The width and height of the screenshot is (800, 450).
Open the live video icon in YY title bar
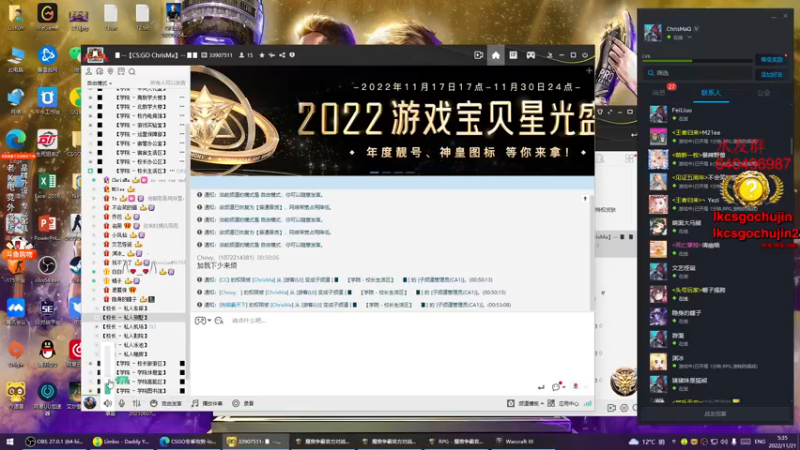(478, 55)
